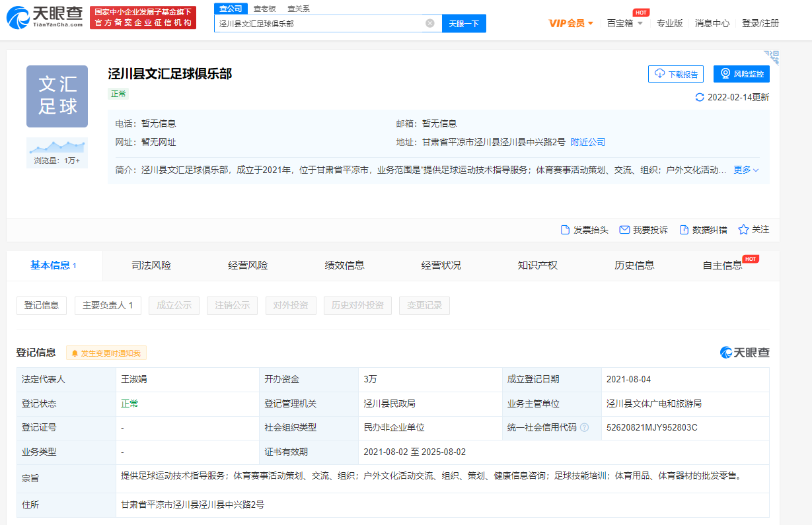This screenshot has height=525, width=812.
Task: Click the 数据纠错 data correction icon
Action: coord(683,229)
